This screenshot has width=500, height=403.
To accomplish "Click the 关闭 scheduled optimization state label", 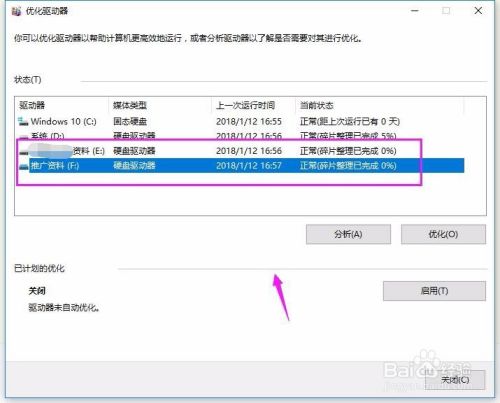I will [x=37, y=291].
